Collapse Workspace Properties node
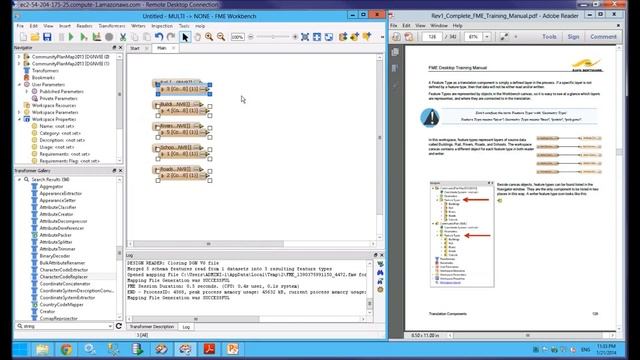Viewport: 640px width, 360px height. point(19,119)
